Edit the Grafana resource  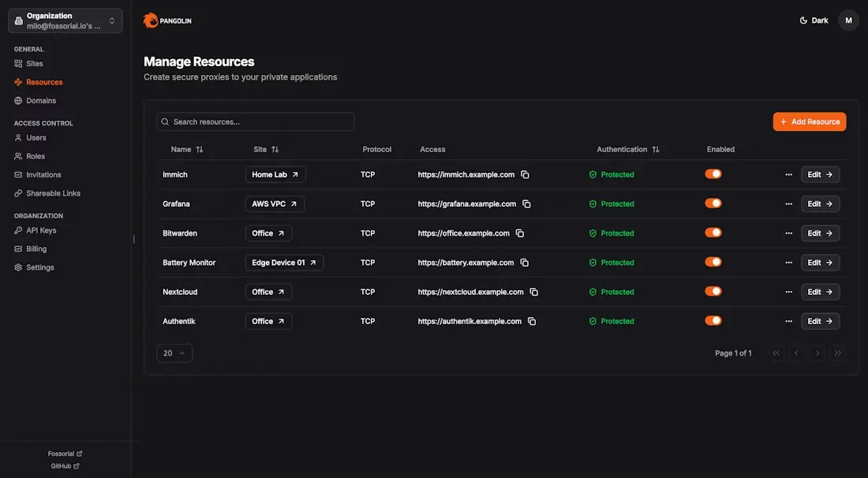[820, 204]
